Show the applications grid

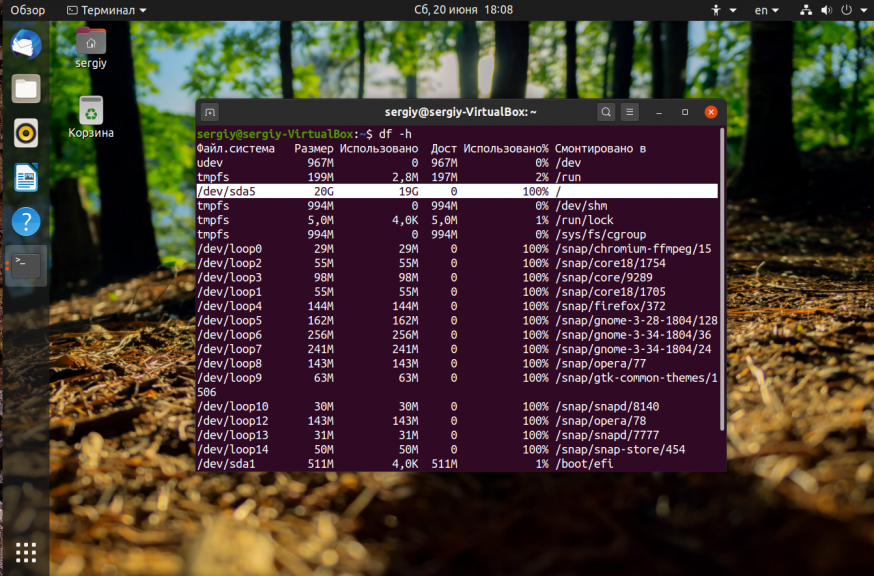click(26, 551)
